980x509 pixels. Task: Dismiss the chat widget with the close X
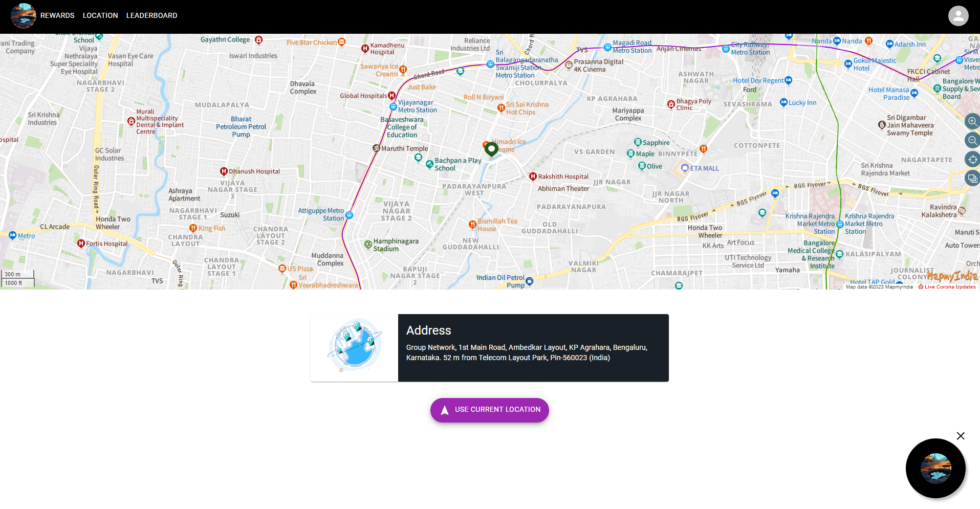[x=960, y=436]
